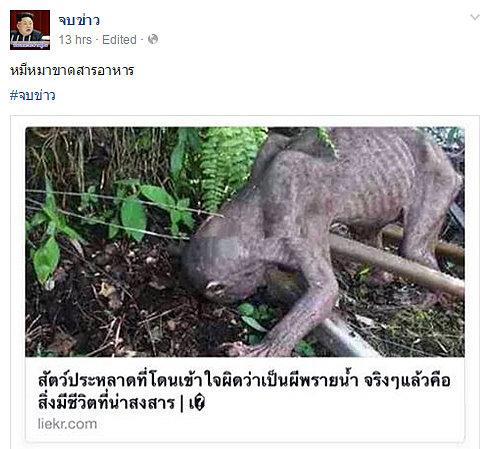Open the shared article preview photo
The image size is (480, 449).
[245, 242]
